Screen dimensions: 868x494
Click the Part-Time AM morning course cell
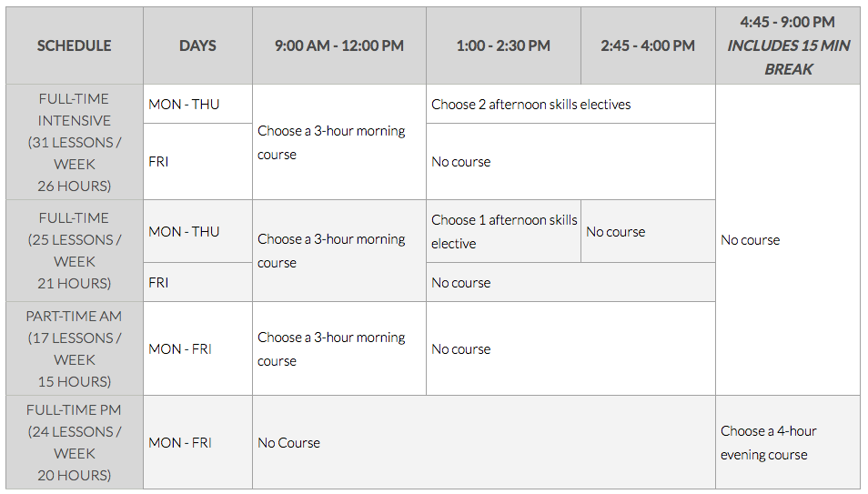[x=339, y=348]
